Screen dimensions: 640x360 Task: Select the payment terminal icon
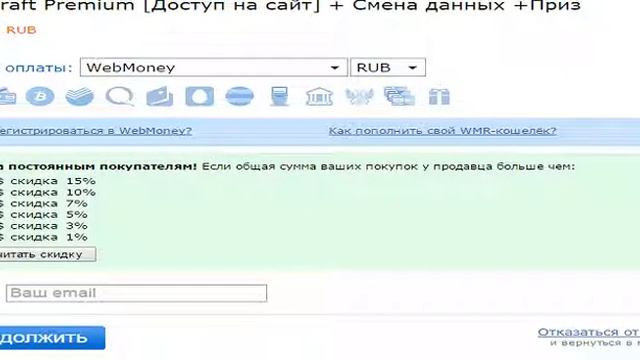(x=280, y=97)
